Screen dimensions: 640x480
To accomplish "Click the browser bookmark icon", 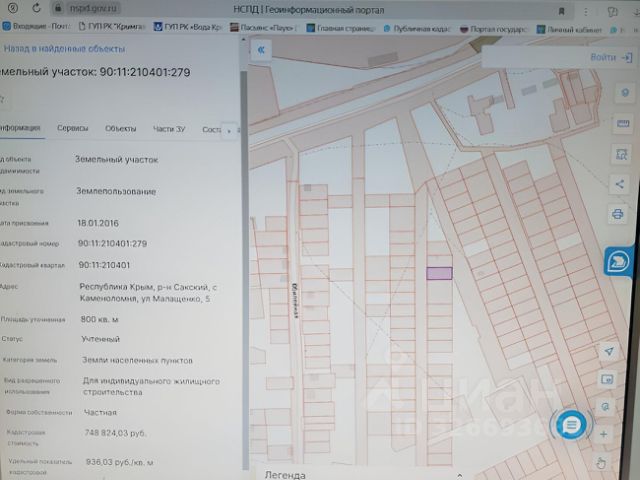I will coord(562,11).
